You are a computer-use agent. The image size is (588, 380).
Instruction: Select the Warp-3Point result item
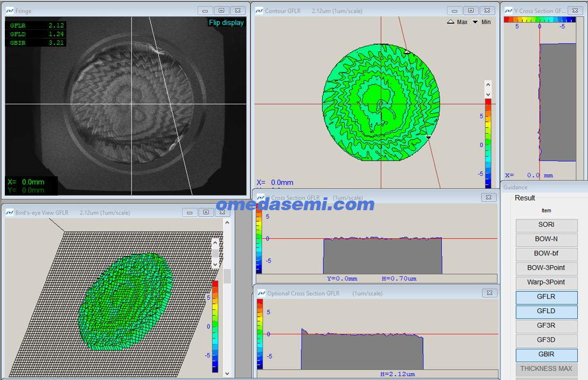coord(546,282)
